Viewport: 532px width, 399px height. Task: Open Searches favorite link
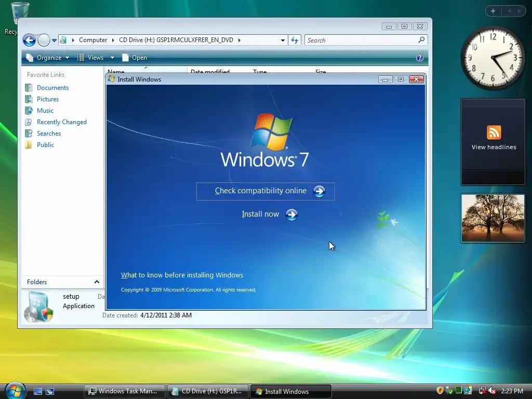tap(49, 134)
